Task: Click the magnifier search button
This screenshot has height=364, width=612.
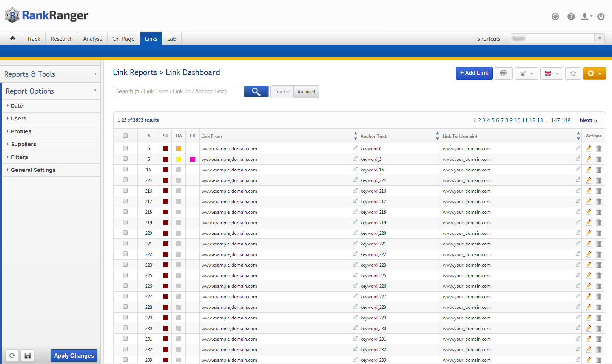Action: pyautogui.click(x=256, y=91)
